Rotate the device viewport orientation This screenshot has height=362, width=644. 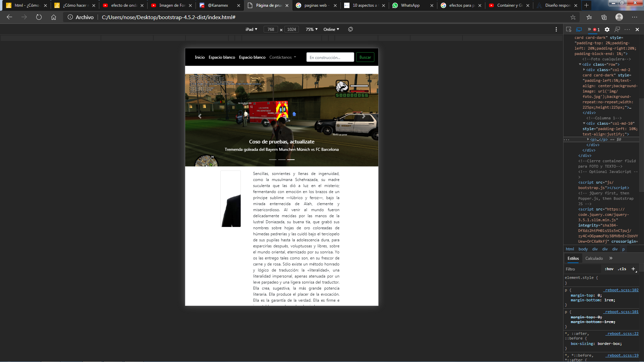pos(351,29)
